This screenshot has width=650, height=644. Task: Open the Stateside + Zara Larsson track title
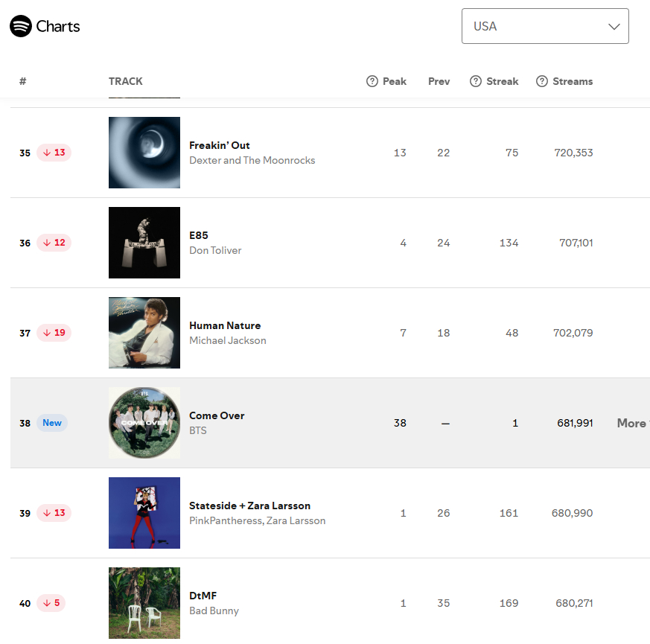coord(249,506)
